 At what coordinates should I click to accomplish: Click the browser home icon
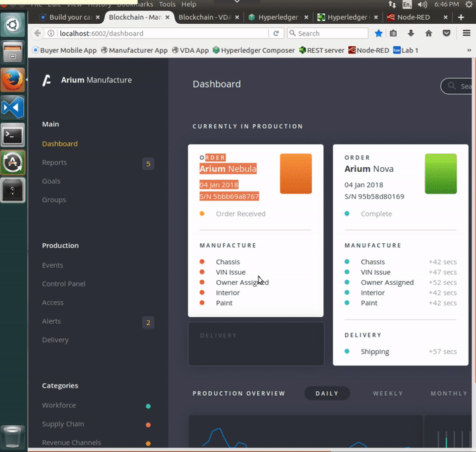(428, 33)
